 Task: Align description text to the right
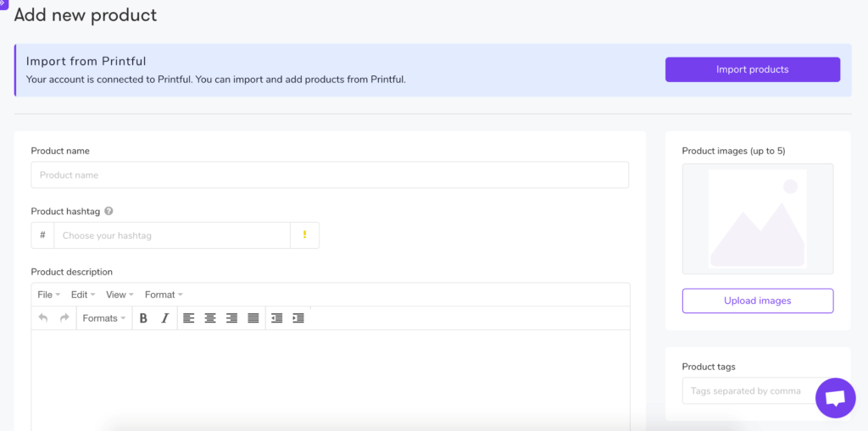tap(231, 318)
